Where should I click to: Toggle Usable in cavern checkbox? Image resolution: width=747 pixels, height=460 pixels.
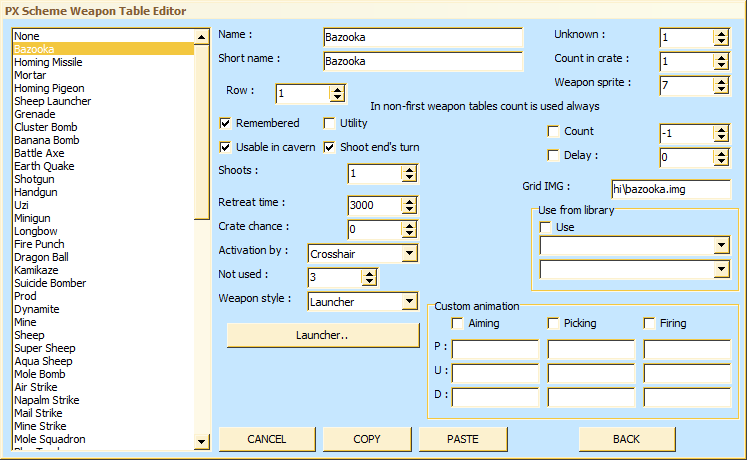pyautogui.click(x=225, y=147)
